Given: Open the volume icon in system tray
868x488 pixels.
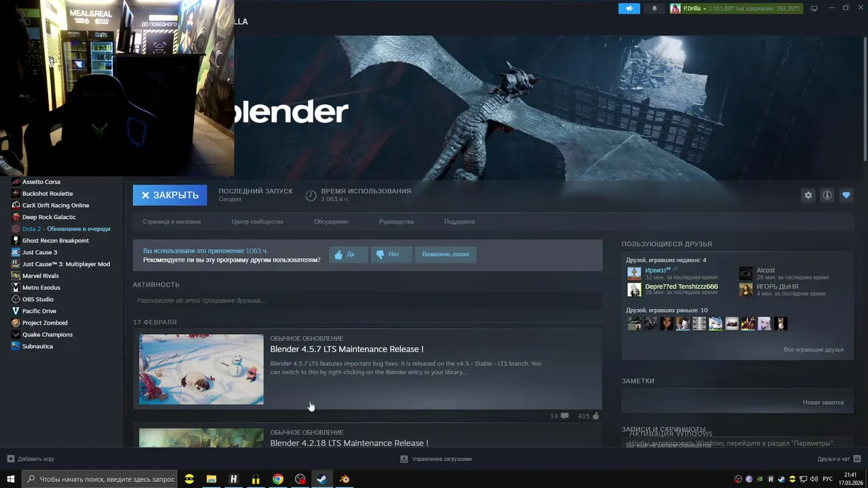Looking at the screenshot, I should tap(814, 479).
